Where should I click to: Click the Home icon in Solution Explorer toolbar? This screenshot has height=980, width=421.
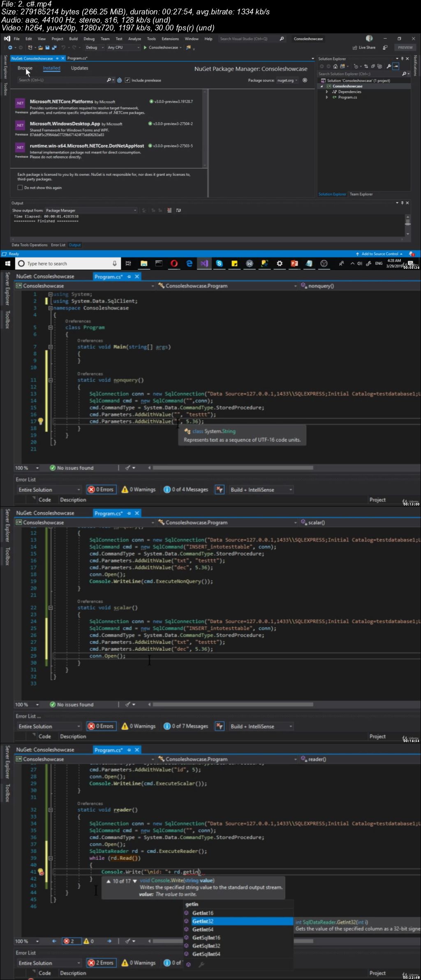pyautogui.click(x=335, y=66)
